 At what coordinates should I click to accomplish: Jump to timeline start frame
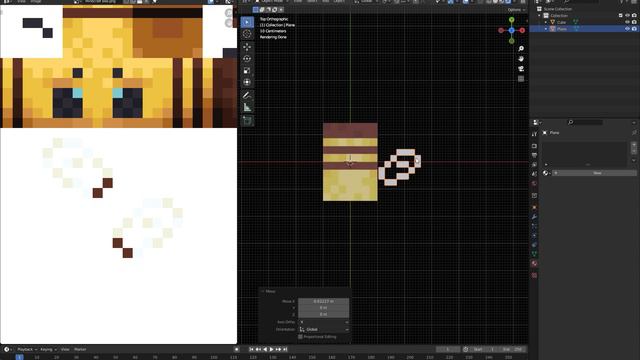point(251,349)
